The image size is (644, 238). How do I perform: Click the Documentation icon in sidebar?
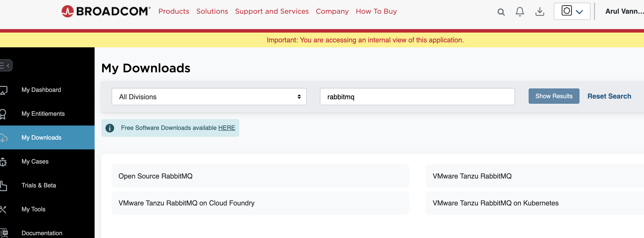click(x=4, y=233)
